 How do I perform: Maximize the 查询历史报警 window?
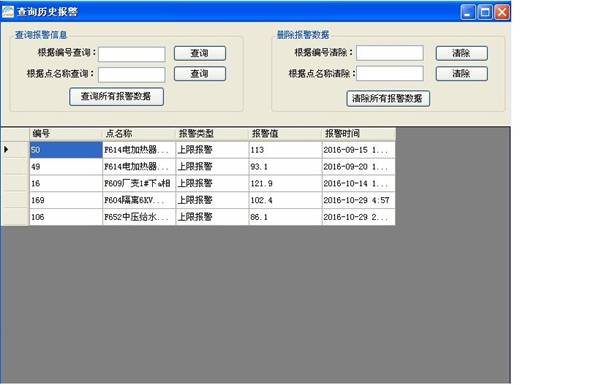[x=485, y=12]
